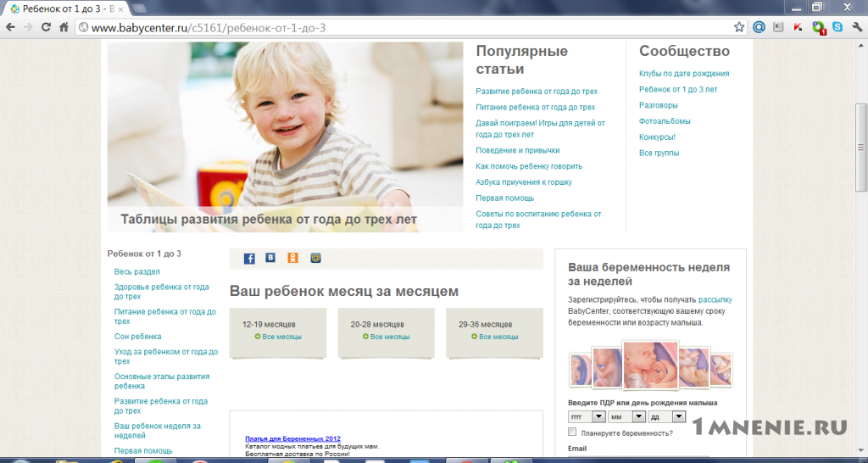Open Клубы по дате рождения link

point(684,74)
